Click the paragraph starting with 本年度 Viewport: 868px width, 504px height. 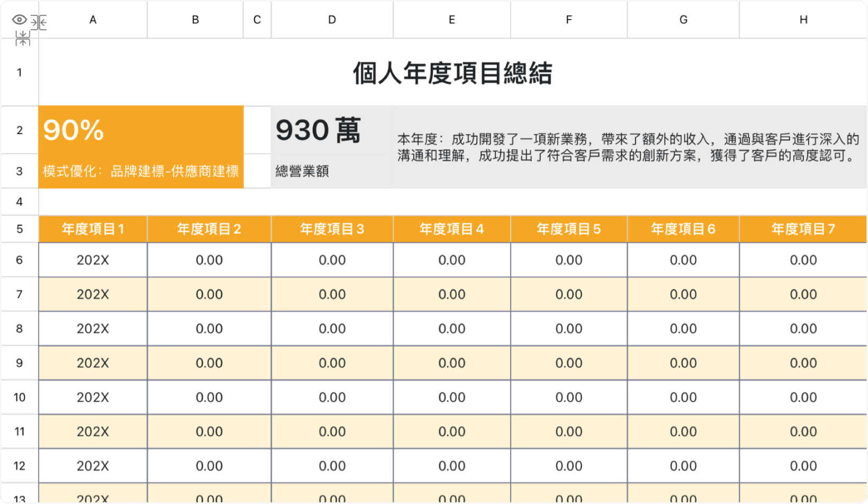628,147
